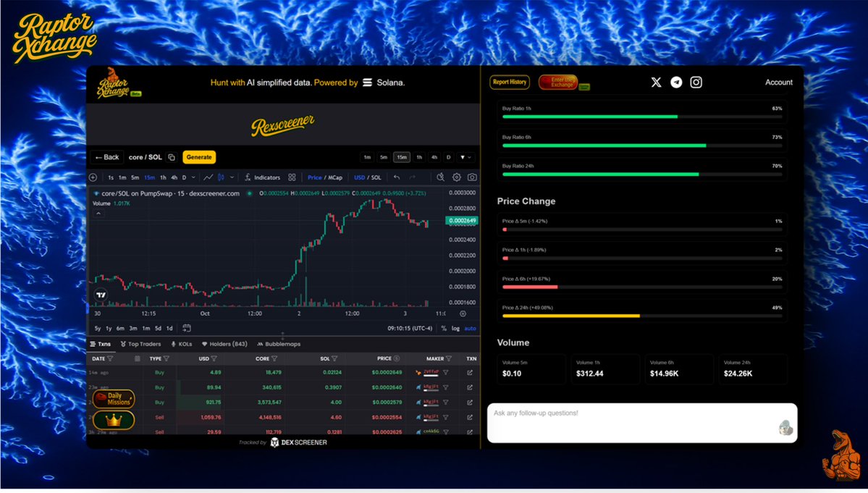Click the redo arrow on chart toolbar

click(x=412, y=177)
